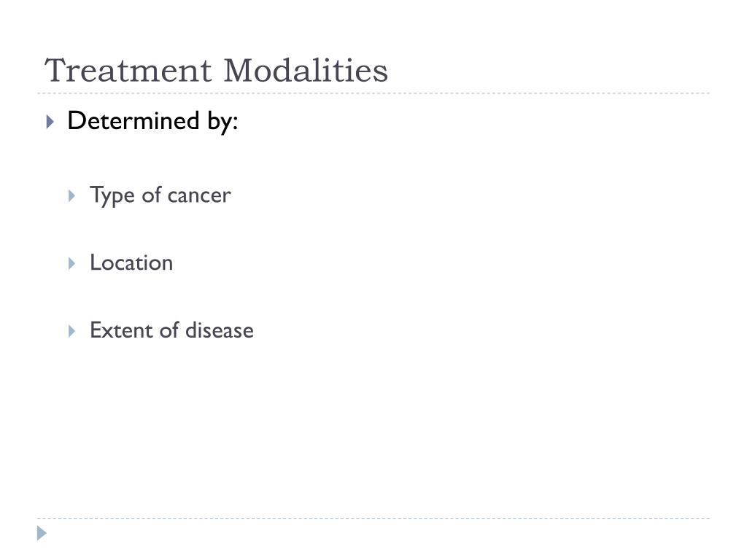
Task: Select the "Type of cancer" bullet text
Action: click(160, 195)
